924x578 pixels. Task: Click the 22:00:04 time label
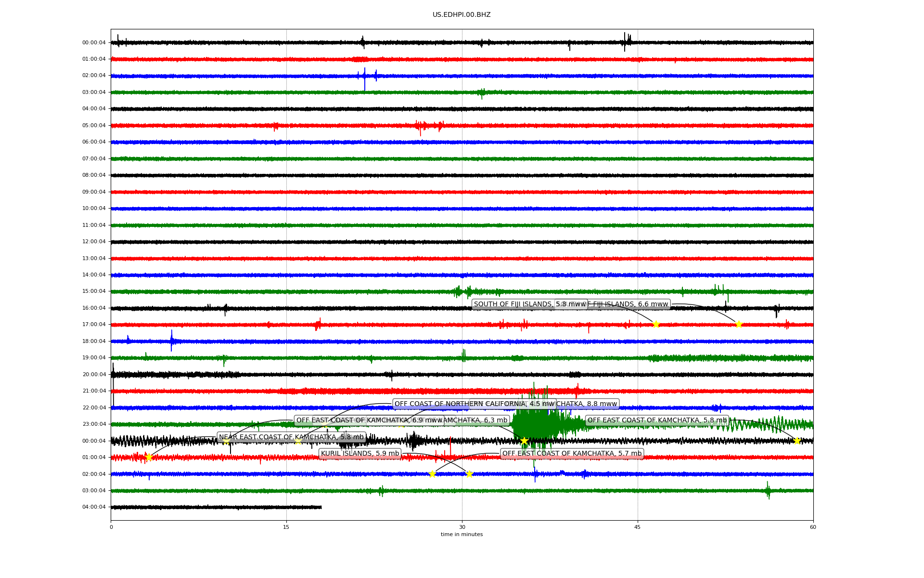pos(94,408)
